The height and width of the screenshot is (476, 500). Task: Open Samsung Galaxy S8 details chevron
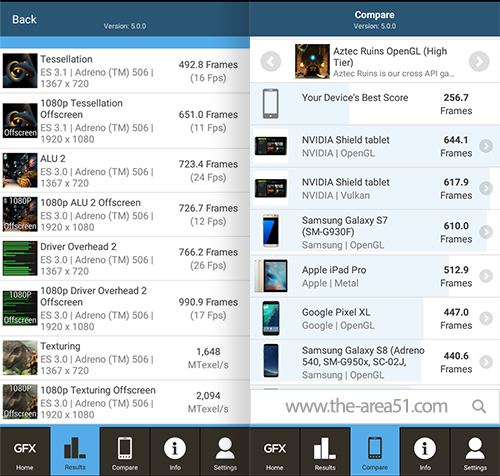click(x=486, y=362)
